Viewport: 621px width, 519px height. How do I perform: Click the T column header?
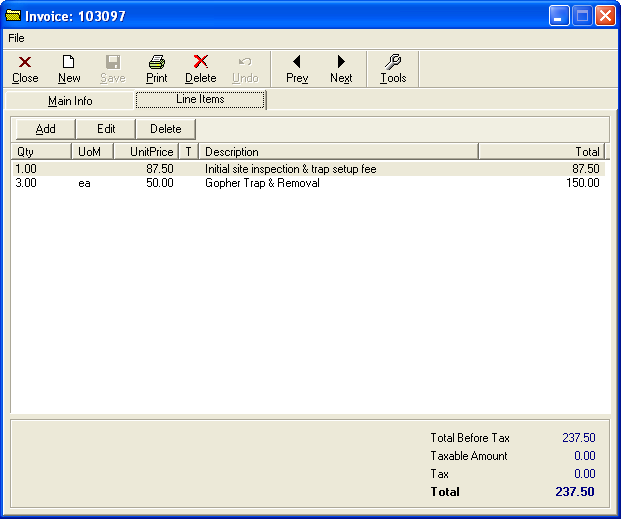tap(189, 151)
